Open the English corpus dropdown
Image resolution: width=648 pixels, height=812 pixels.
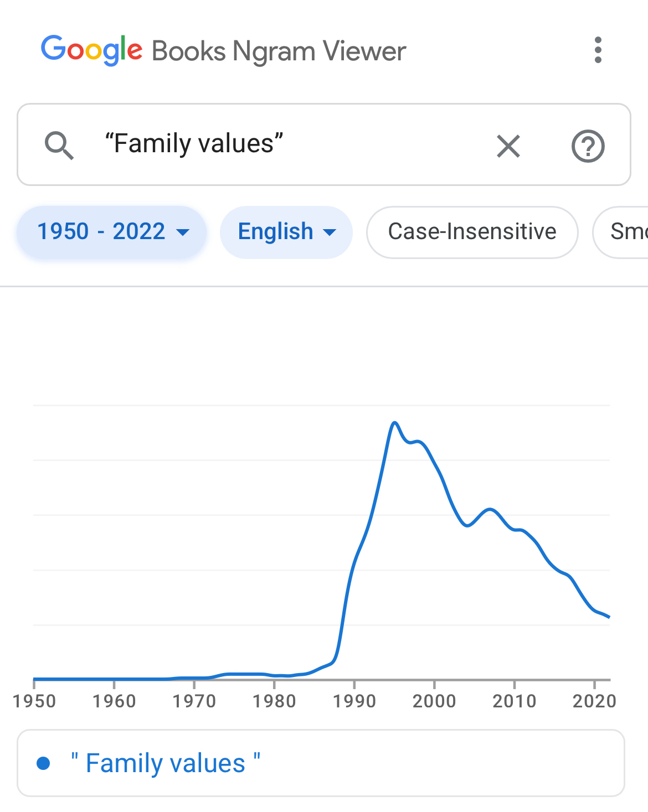(285, 232)
